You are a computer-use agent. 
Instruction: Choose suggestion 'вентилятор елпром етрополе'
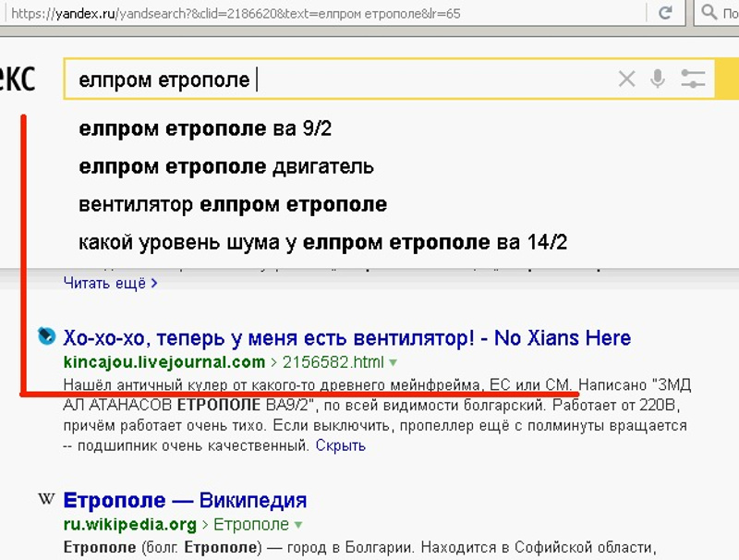tap(233, 204)
